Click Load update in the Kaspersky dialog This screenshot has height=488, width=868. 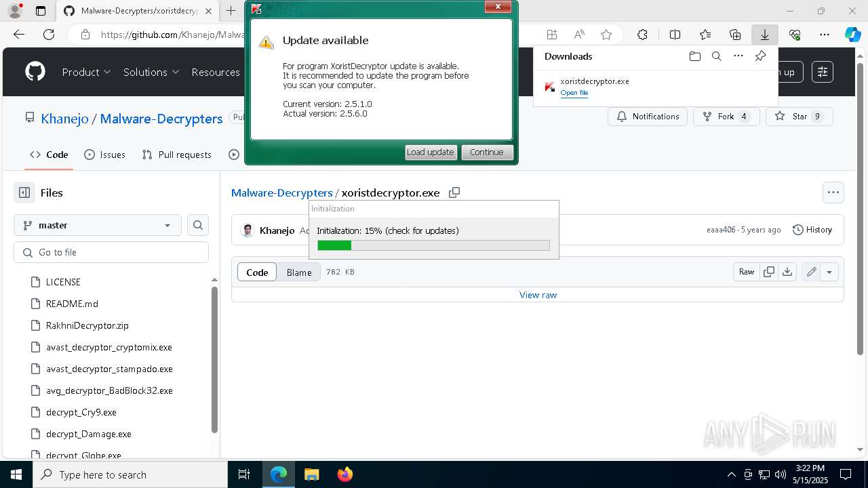point(431,152)
